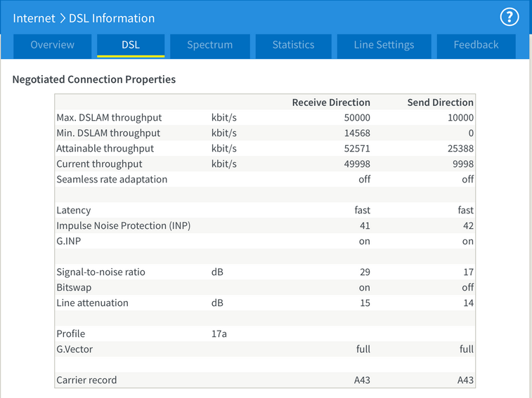Screen dimensions: 532x398
Task: Click the Impulse Noise Protection receive value 41
Action: pos(363,226)
